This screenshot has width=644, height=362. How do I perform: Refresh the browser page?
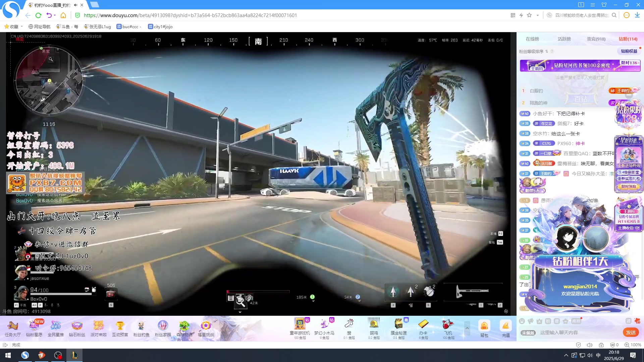[x=38, y=15]
